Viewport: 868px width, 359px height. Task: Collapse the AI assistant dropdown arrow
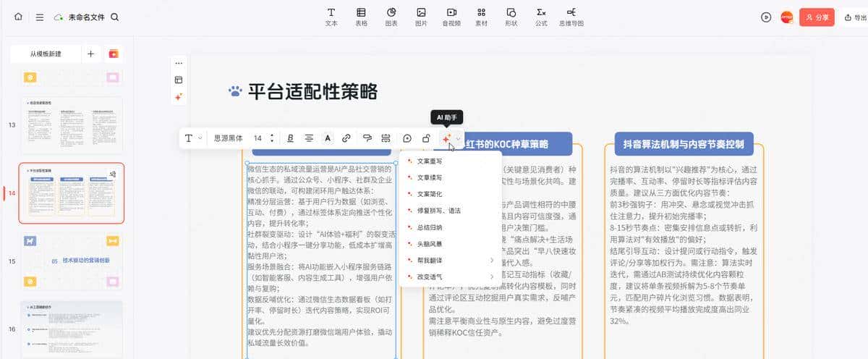[x=458, y=138]
